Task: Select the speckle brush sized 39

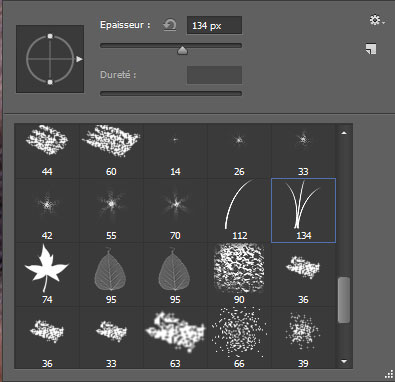Action: pos(303,338)
